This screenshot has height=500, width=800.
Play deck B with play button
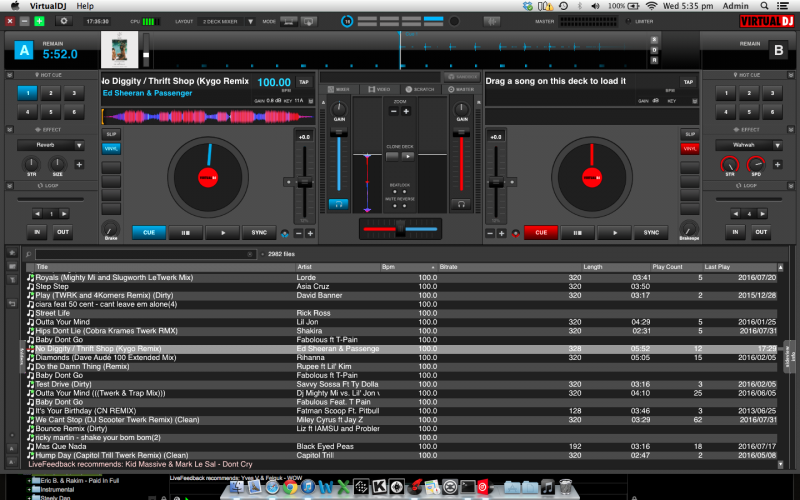coord(614,233)
